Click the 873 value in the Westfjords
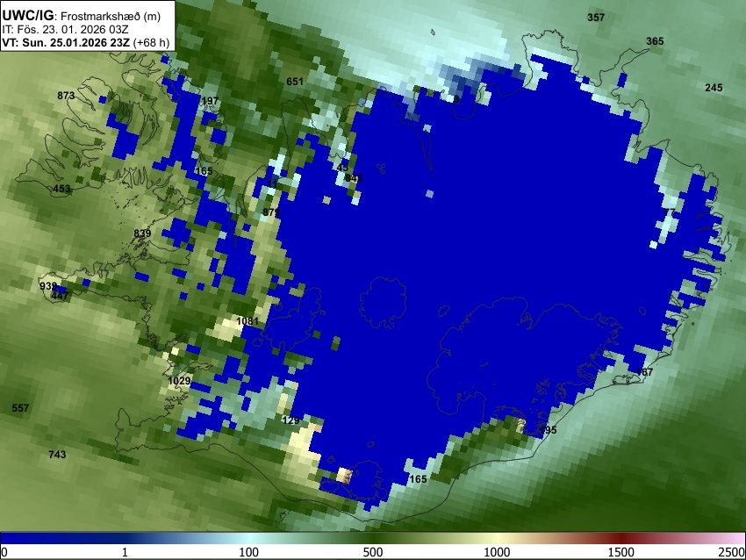Viewport: 746px width, 560px height. click(x=66, y=96)
